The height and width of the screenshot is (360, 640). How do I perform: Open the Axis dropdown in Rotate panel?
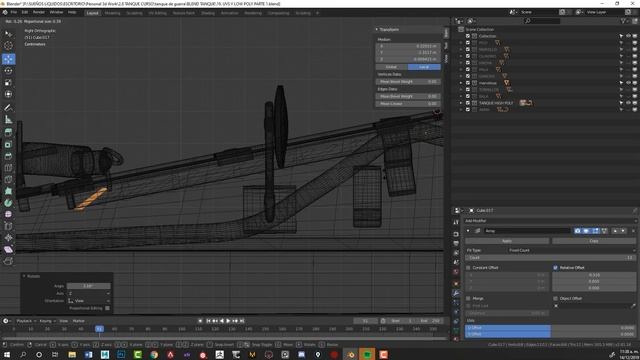(x=89, y=293)
